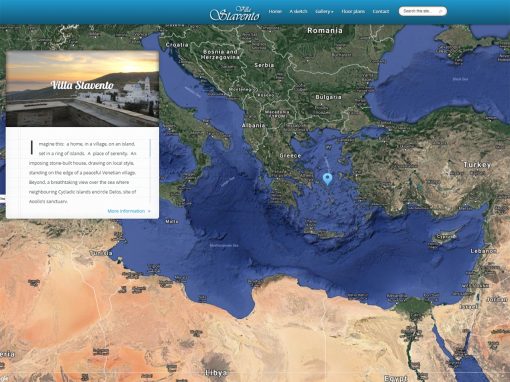Click the scrollbar in the description card
This screenshot has width=510, height=382.
(x=150, y=148)
